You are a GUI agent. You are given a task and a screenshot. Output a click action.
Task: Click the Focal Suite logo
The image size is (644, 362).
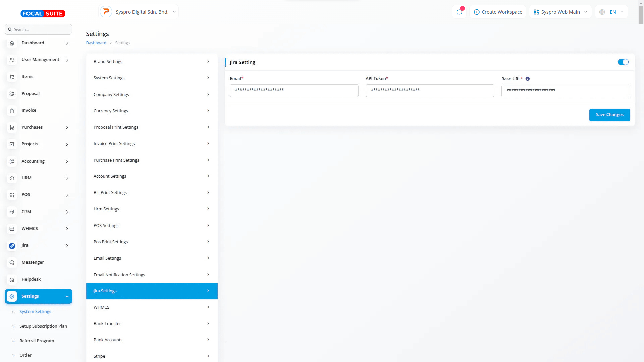(x=43, y=14)
